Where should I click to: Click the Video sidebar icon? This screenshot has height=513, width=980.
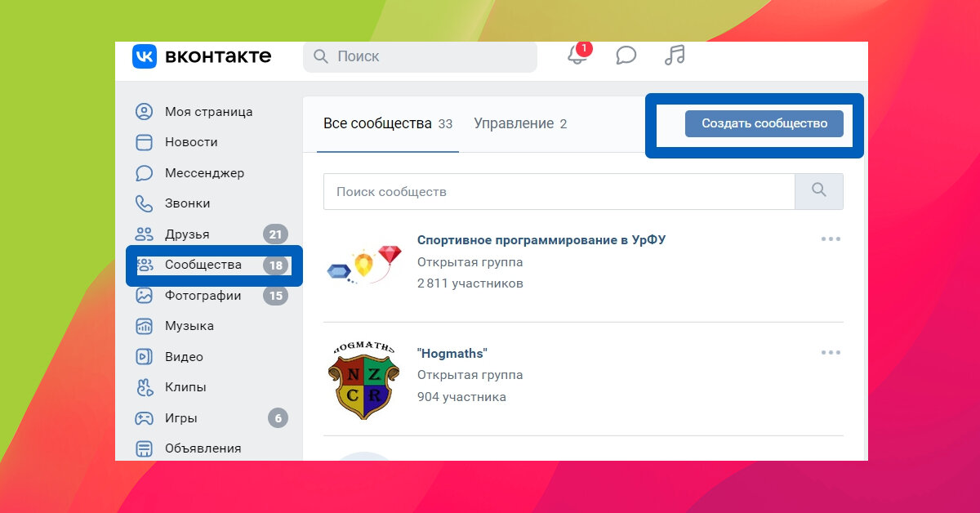[x=144, y=357]
